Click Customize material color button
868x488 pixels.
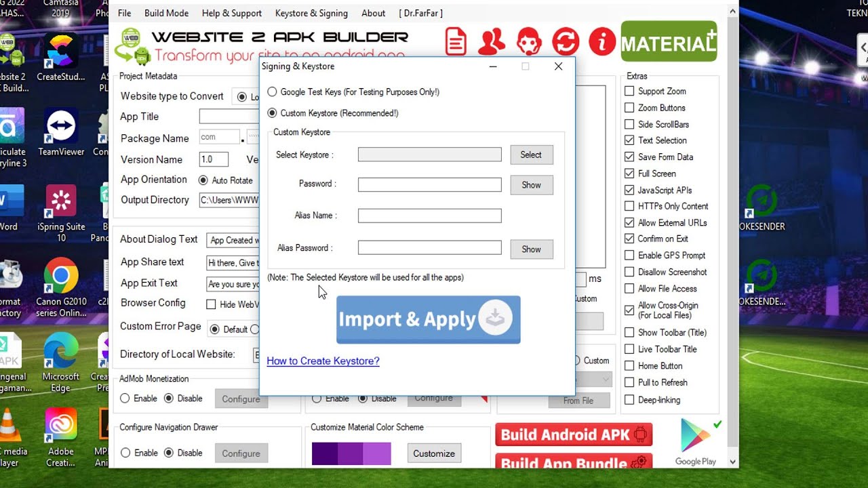434,453
